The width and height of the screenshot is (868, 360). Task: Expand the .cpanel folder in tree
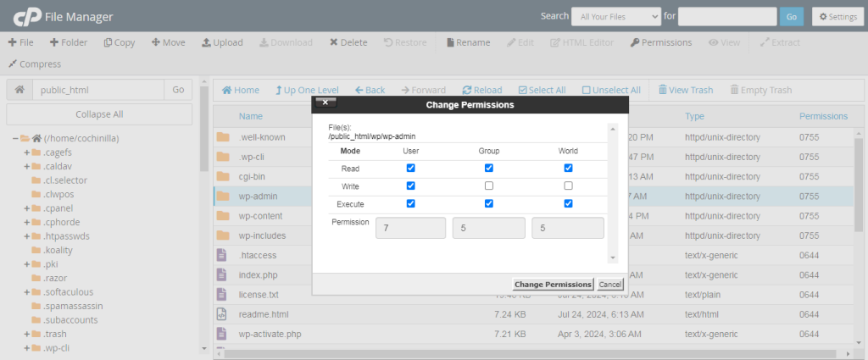click(27, 208)
